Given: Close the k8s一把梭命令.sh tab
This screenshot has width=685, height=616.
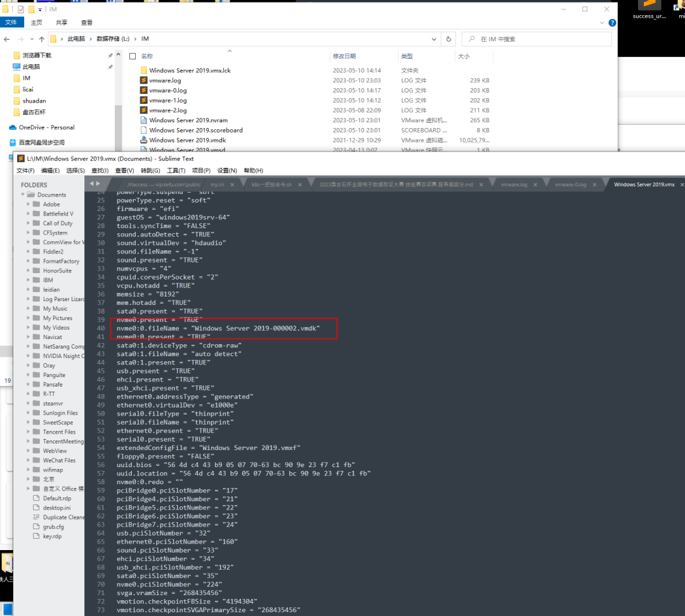Looking at the screenshot, I should point(299,184).
